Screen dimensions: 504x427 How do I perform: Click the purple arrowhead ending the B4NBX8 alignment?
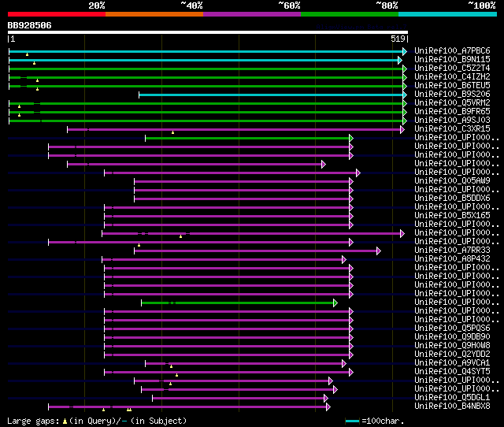[x=328, y=407]
